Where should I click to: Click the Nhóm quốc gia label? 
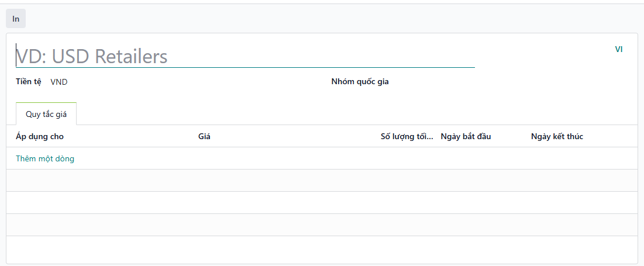click(360, 81)
